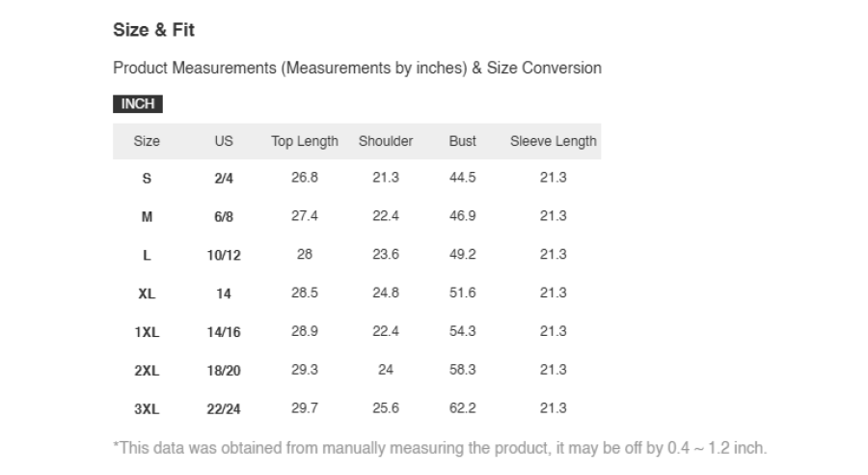Image resolution: width=868 pixels, height=475 pixels.
Task: Click the INCH unit tab
Action: pyautogui.click(x=137, y=103)
